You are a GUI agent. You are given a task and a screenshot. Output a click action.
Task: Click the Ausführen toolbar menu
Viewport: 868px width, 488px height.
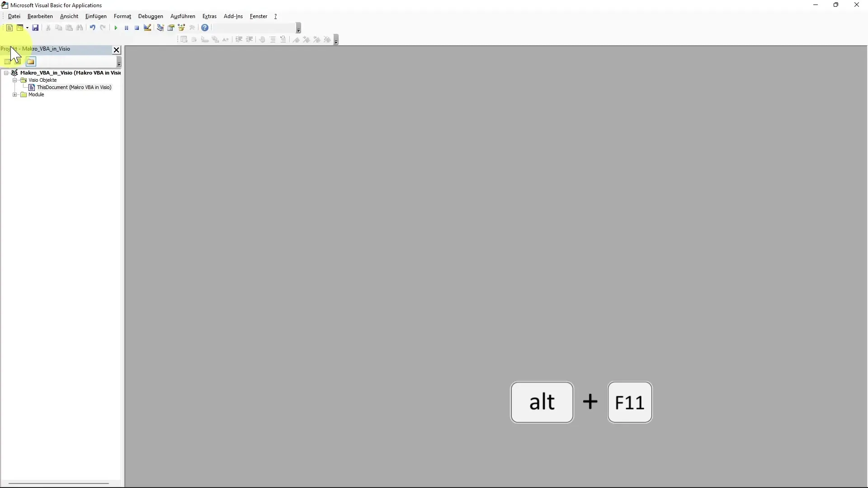tap(183, 16)
